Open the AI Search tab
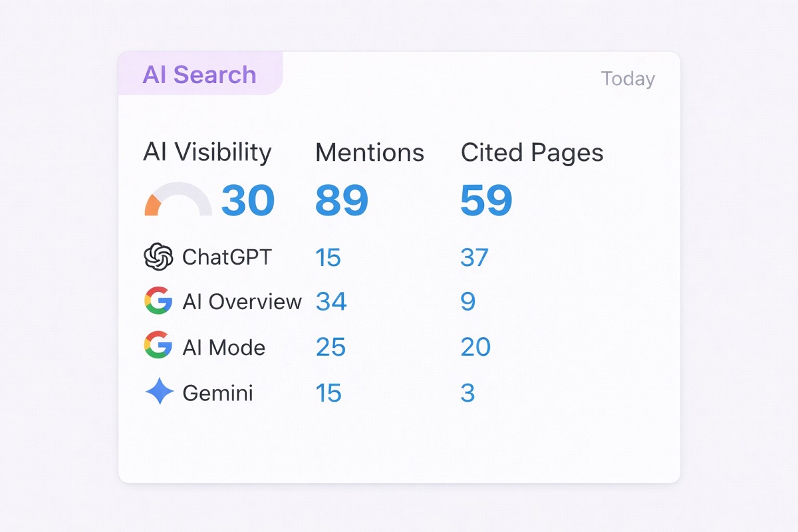This screenshot has height=532, width=798. pyautogui.click(x=199, y=74)
